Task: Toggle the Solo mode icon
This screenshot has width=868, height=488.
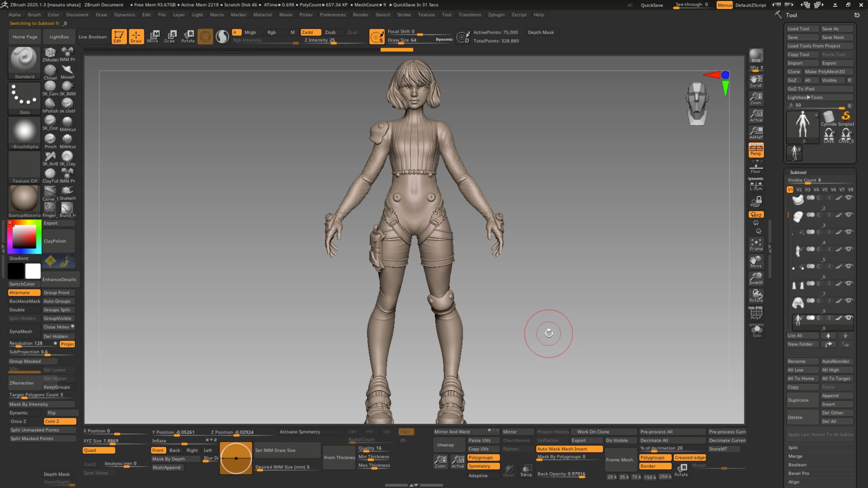Action: tap(756, 331)
